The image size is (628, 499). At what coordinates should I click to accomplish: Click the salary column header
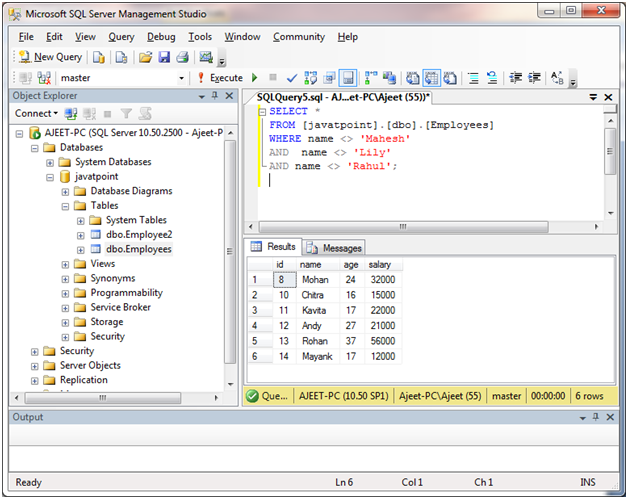(383, 265)
